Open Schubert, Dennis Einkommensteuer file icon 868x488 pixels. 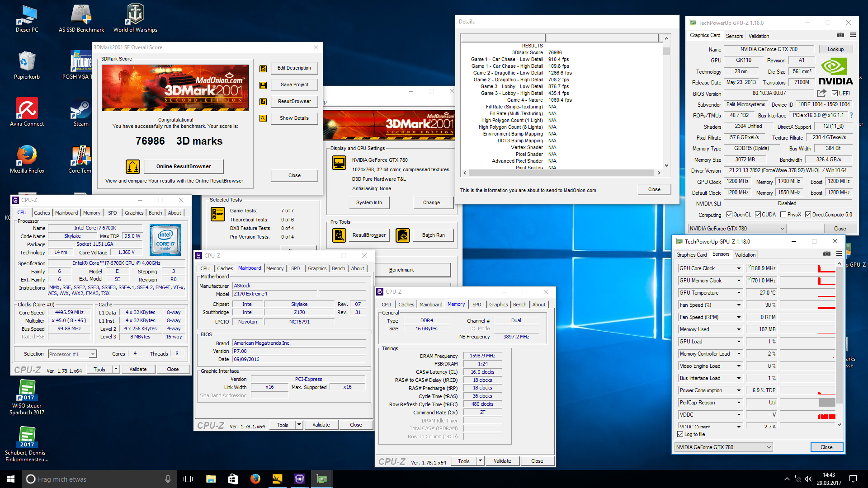(x=27, y=445)
